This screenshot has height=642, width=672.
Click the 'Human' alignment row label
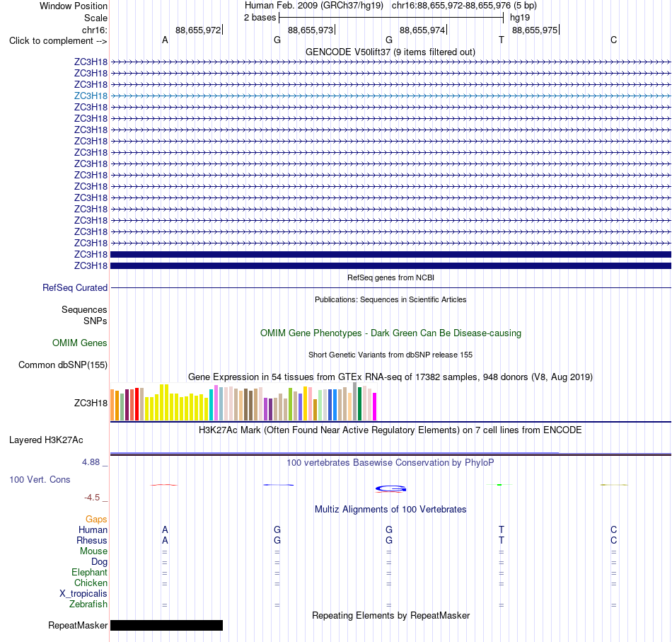tap(93, 530)
